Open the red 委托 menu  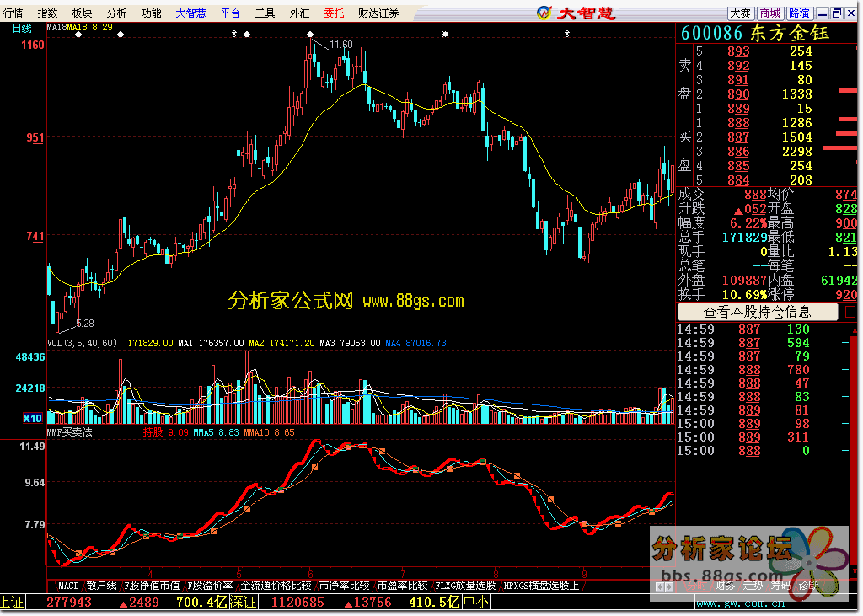point(334,13)
